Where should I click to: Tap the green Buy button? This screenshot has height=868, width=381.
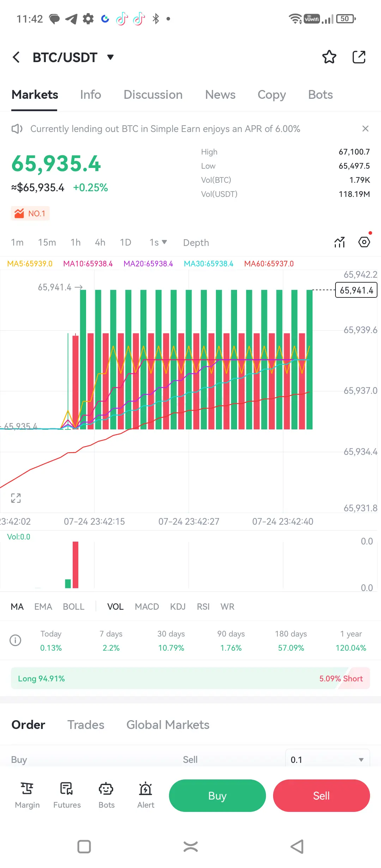[217, 796]
